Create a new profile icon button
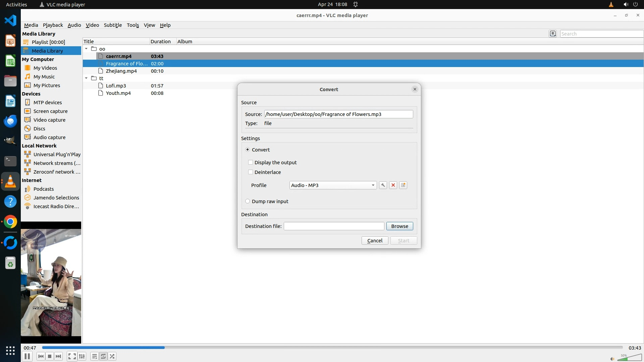The width and height of the screenshot is (644, 362). (x=403, y=185)
